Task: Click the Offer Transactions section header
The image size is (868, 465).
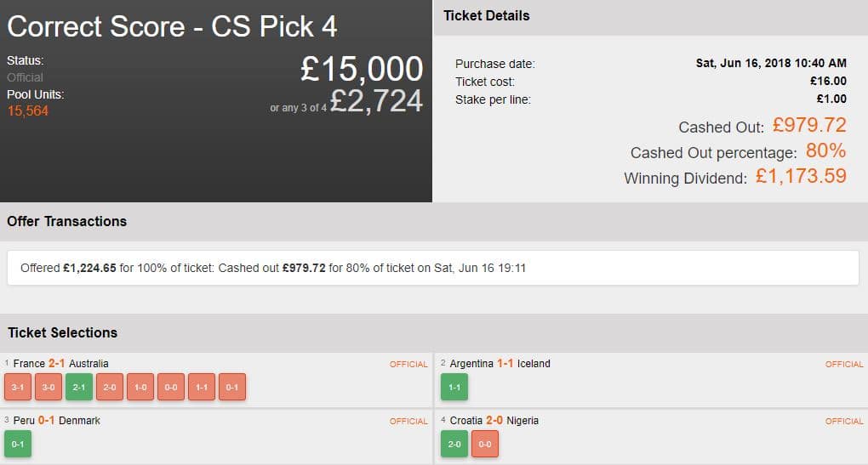Action: (66, 221)
